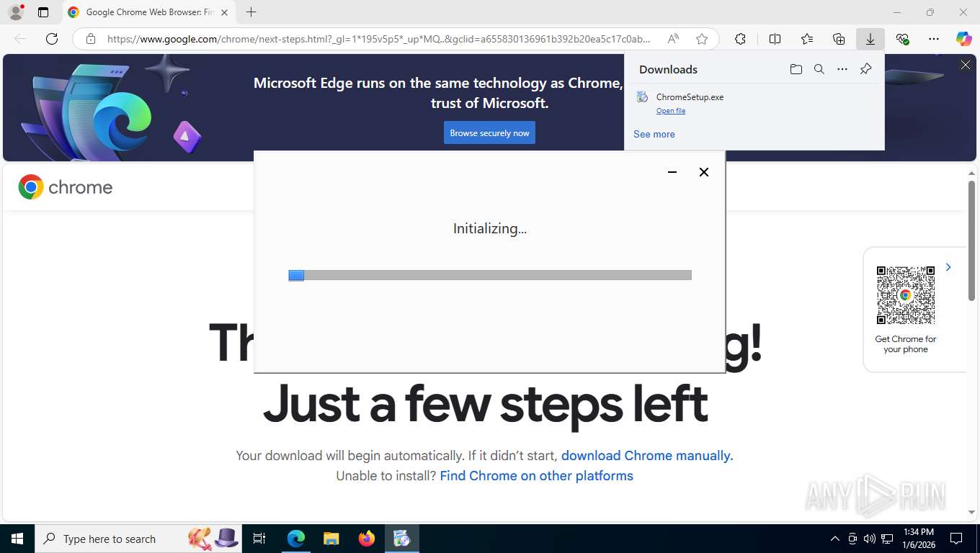This screenshot has height=553, width=980.
Task: Open Microsoft Edge from taskbar
Action: click(296, 539)
